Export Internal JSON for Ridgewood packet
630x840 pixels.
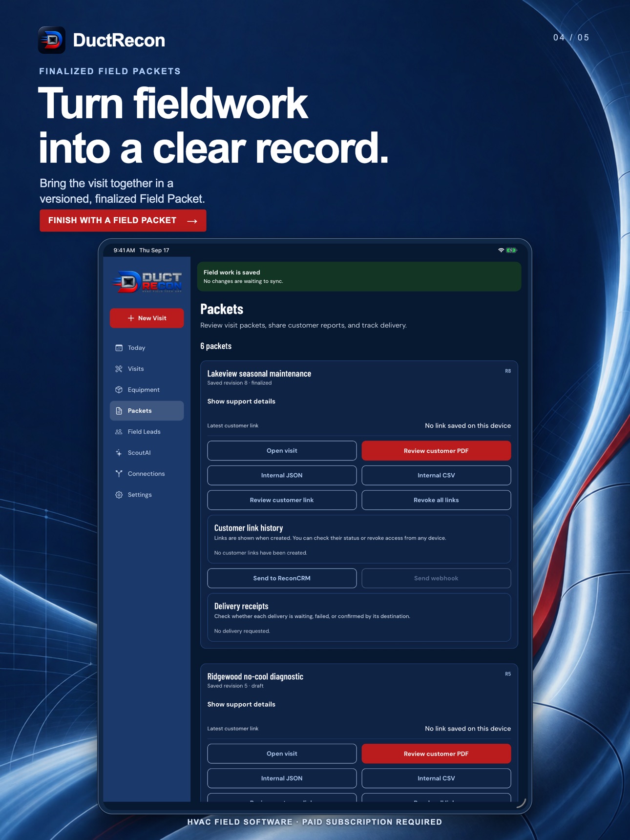click(282, 778)
